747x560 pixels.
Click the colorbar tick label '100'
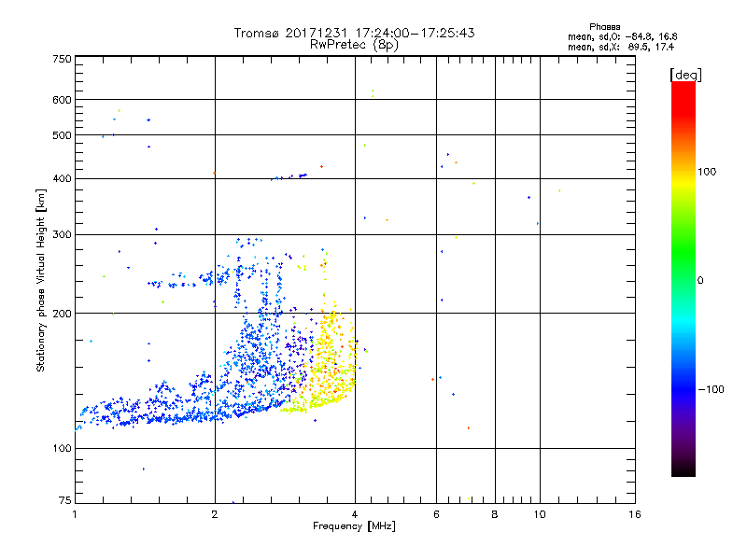(707, 172)
